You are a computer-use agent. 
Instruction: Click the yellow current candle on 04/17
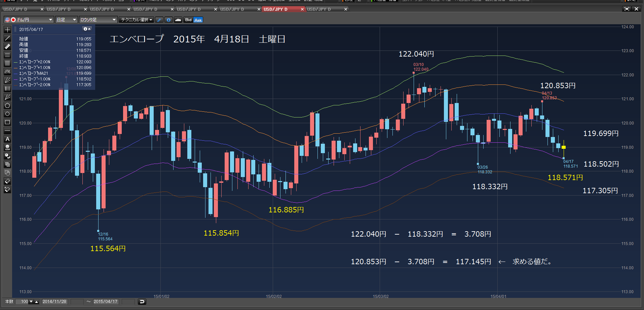tap(564, 147)
